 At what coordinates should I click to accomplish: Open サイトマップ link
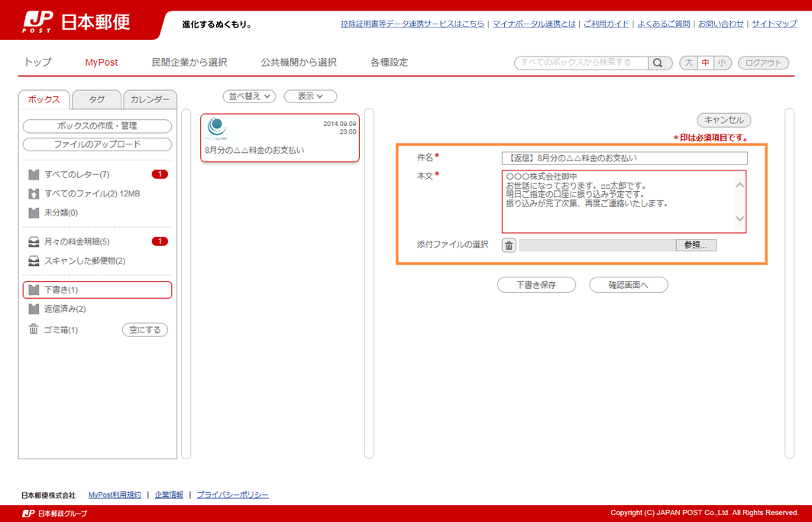775,24
